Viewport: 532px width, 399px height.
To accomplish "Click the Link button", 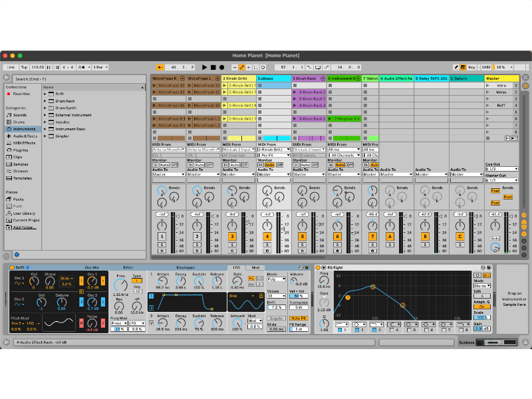I will (11, 67).
